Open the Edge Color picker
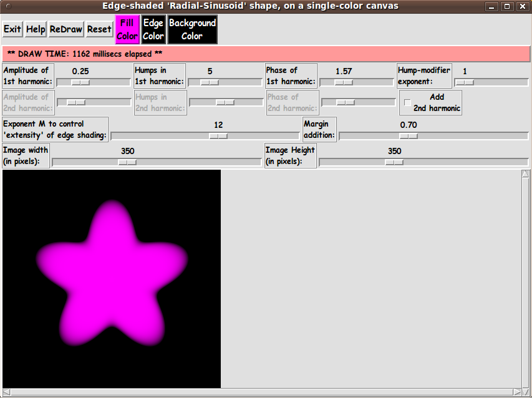This screenshot has width=532, height=398. tap(153, 29)
